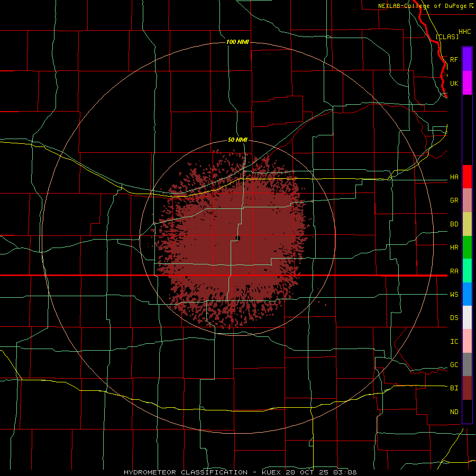
Task: Click the UK magenta color swatch
Action: 467,83
